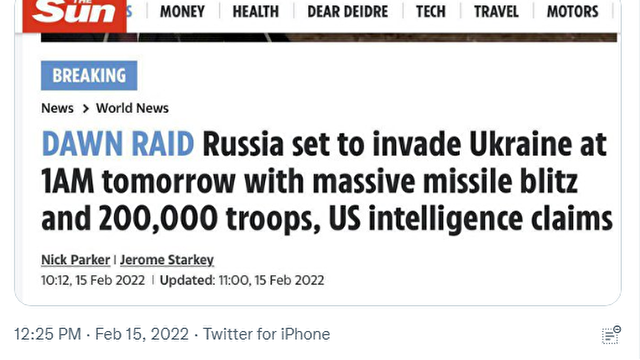Click the Updated 11:00 timestamp
Viewport: 640px width, 360px height.
[242, 280]
